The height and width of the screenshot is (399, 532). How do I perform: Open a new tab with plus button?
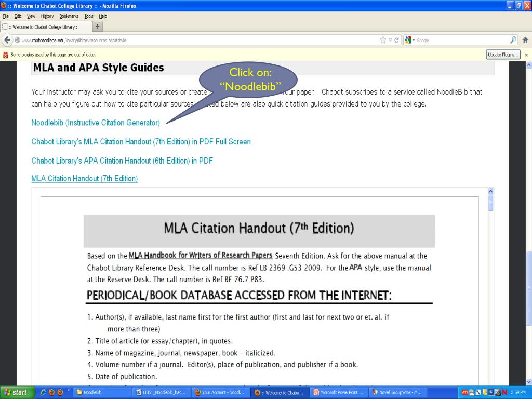pyautogui.click(x=97, y=26)
